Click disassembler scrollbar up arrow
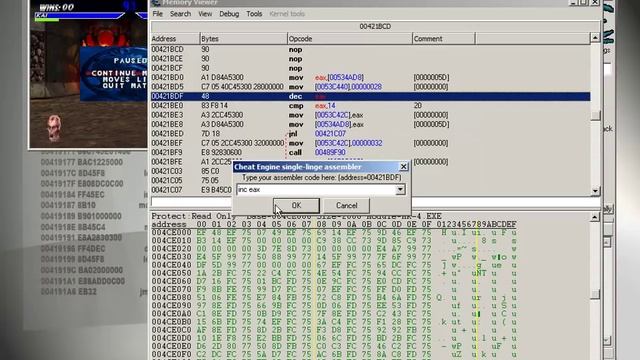The width and height of the screenshot is (640, 360). click(x=595, y=38)
